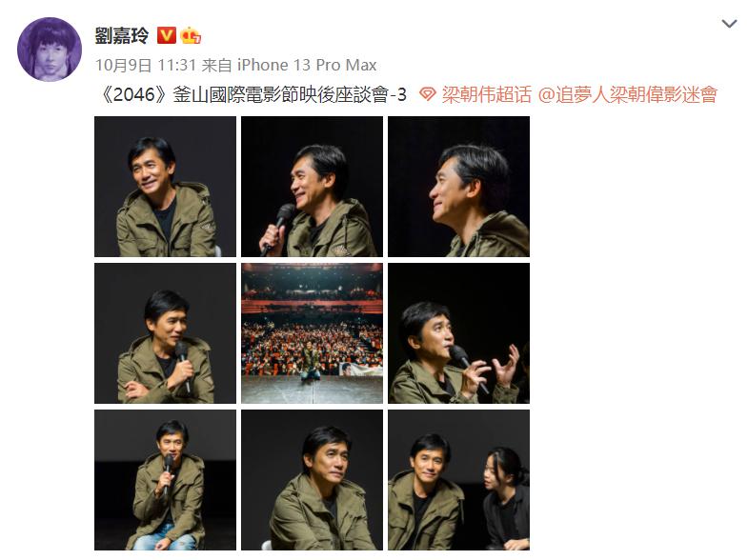Click the orange V verified badge
Viewport: 748px width, 560px height.
click(x=167, y=35)
